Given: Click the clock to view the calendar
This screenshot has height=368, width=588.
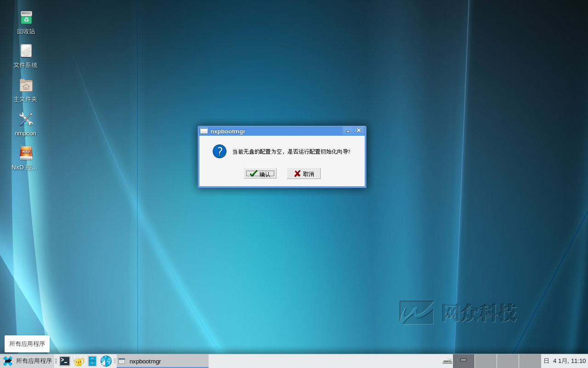Looking at the screenshot, I should pos(565,361).
